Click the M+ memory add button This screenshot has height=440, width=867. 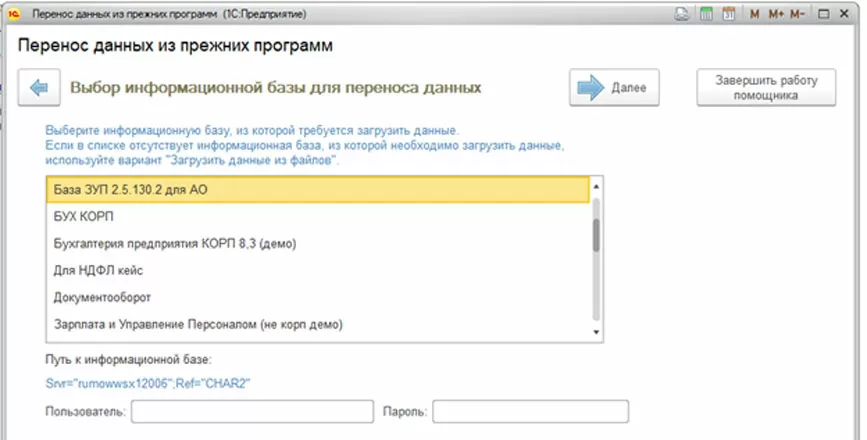tap(776, 14)
